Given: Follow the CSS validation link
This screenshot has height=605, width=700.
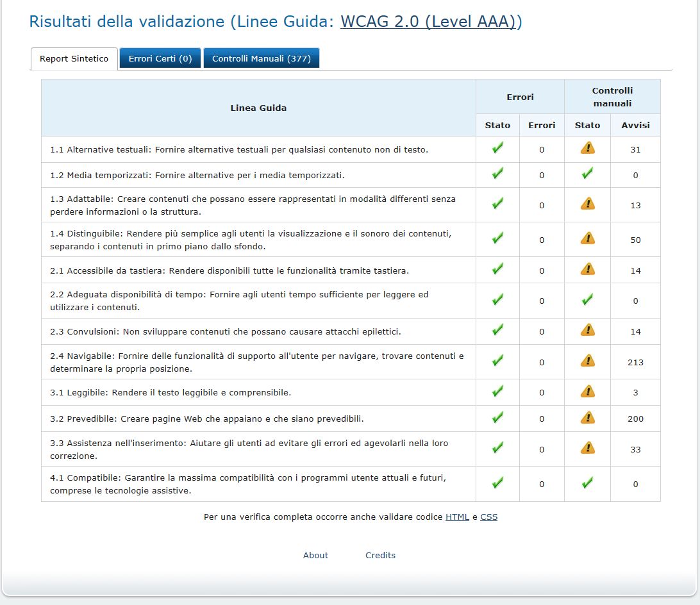Looking at the screenshot, I should (x=488, y=517).
